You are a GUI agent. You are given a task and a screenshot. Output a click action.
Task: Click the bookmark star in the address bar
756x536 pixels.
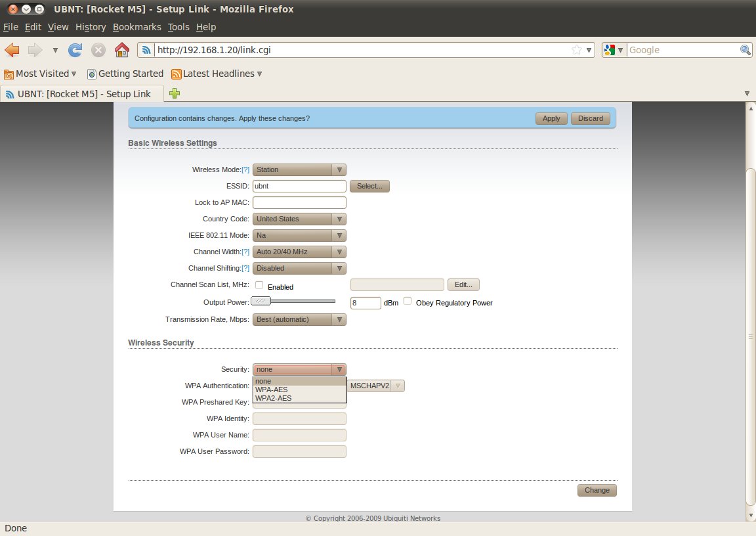click(x=576, y=50)
